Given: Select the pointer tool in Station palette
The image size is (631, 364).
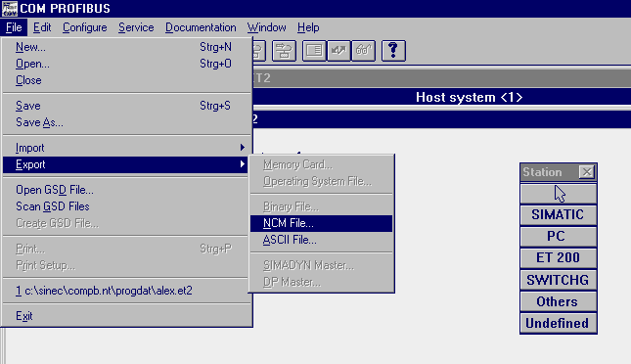Looking at the screenshot, I should pos(559,194).
